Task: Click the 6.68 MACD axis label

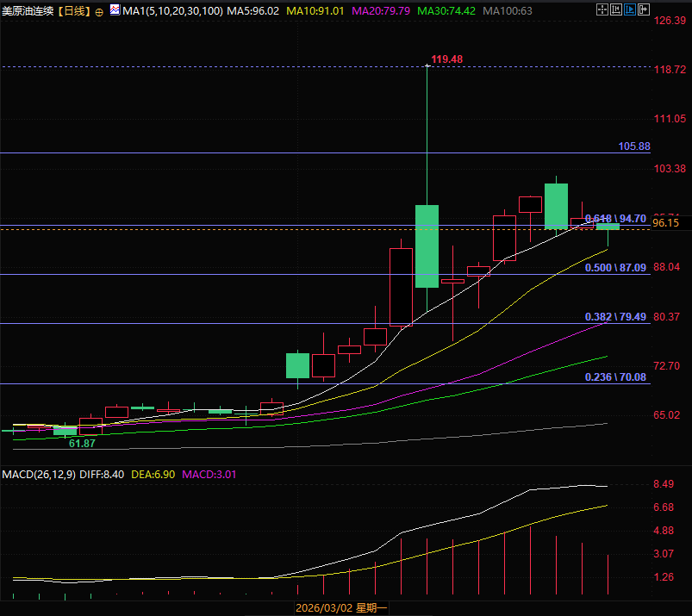Action: pyautogui.click(x=664, y=507)
